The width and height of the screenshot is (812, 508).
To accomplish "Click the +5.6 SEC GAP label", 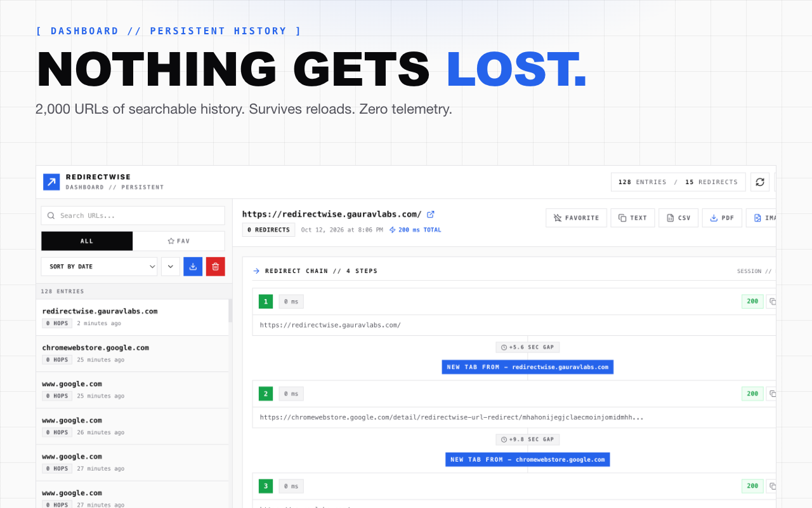I will (x=528, y=347).
